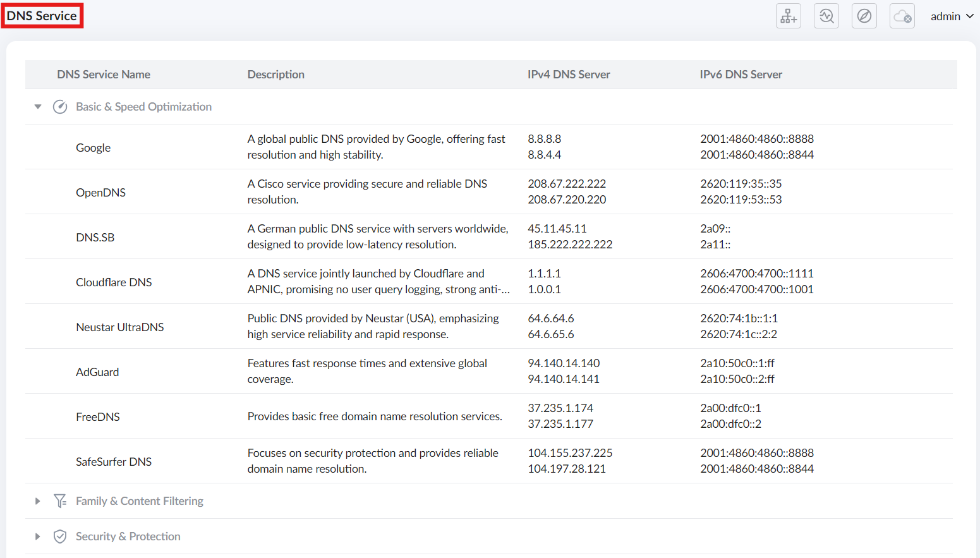The width and height of the screenshot is (980, 558).
Task: Click the 8.8.8.8 IPv4 address
Action: [x=545, y=139]
